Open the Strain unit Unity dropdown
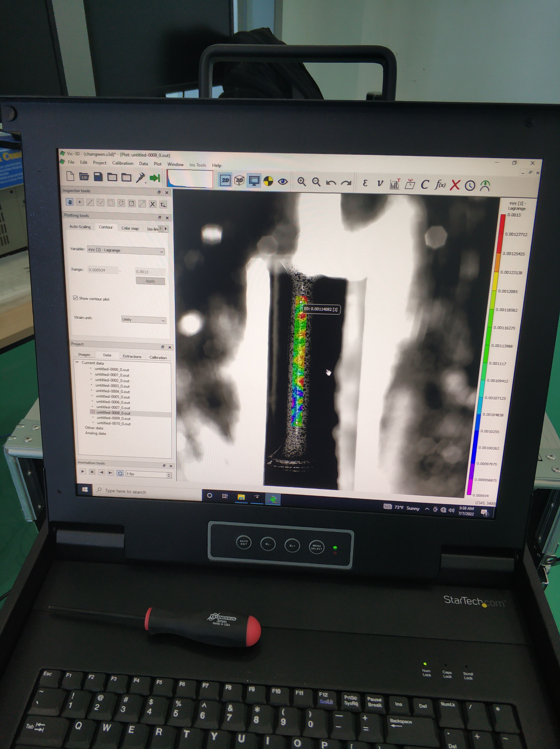 pos(144,320)
